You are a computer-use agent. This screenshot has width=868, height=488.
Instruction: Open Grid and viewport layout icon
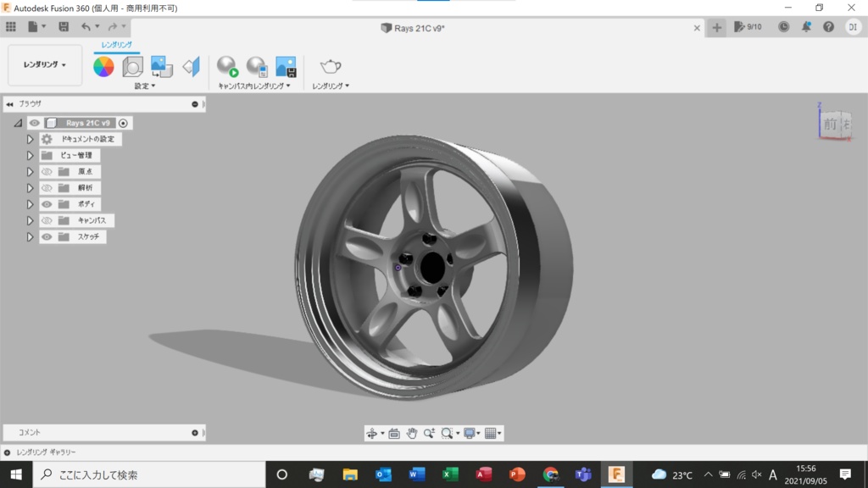pos(491,433)
